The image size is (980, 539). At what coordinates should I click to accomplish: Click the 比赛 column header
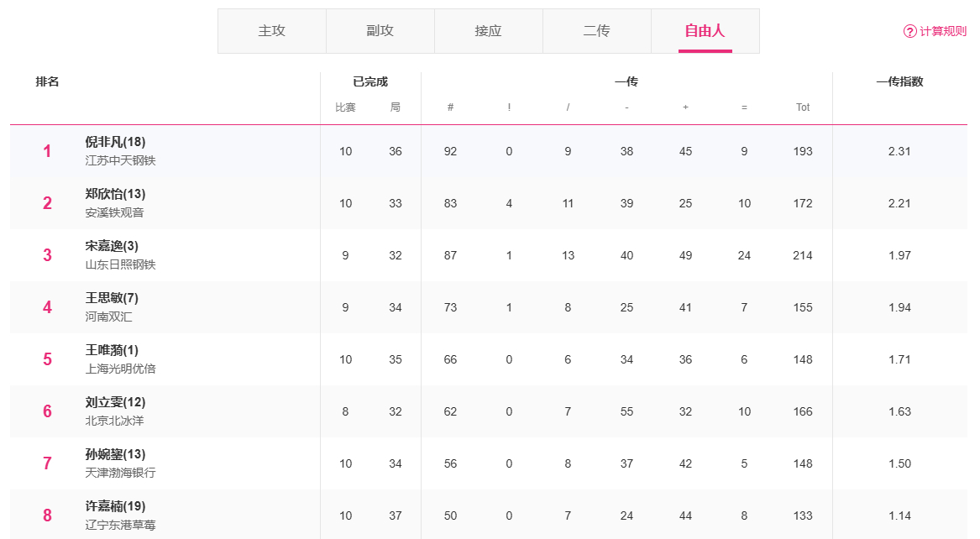pos(345,107)
